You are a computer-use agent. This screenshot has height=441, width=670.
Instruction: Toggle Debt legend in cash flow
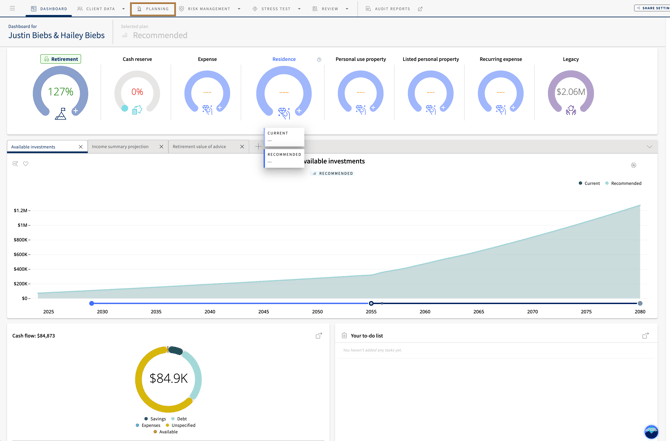179,419
